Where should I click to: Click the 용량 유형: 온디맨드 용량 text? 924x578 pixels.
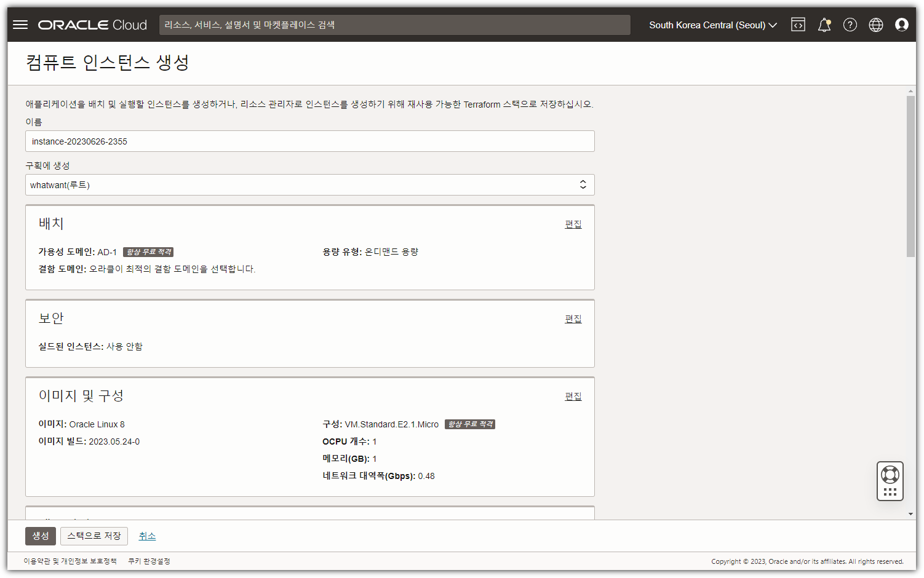[370, 251]
